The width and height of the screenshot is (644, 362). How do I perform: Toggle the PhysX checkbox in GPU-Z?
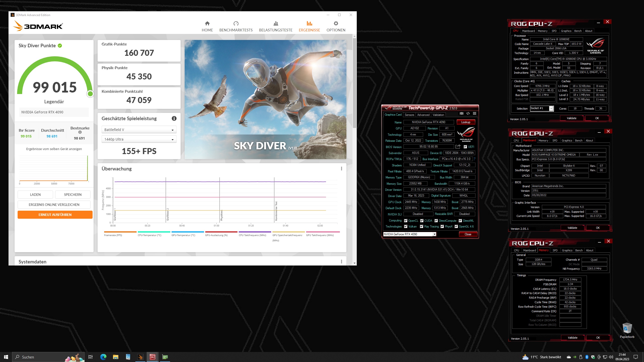(x=442, y=227)
